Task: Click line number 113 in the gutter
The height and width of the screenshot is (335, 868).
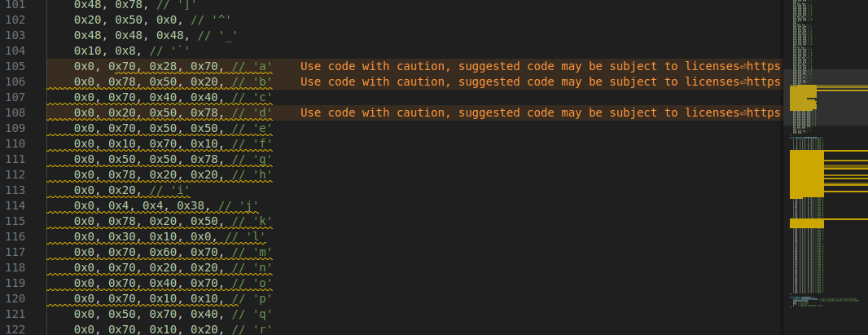Action: 15,191
